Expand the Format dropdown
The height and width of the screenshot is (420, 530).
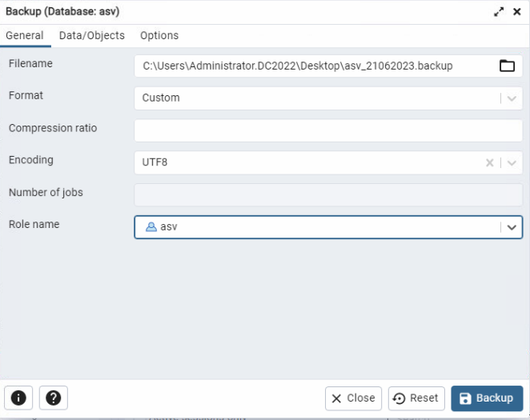coord(512,98)
